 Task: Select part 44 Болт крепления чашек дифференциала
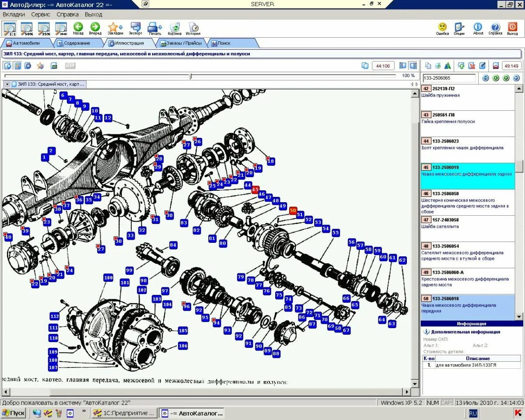click(468, 150)
